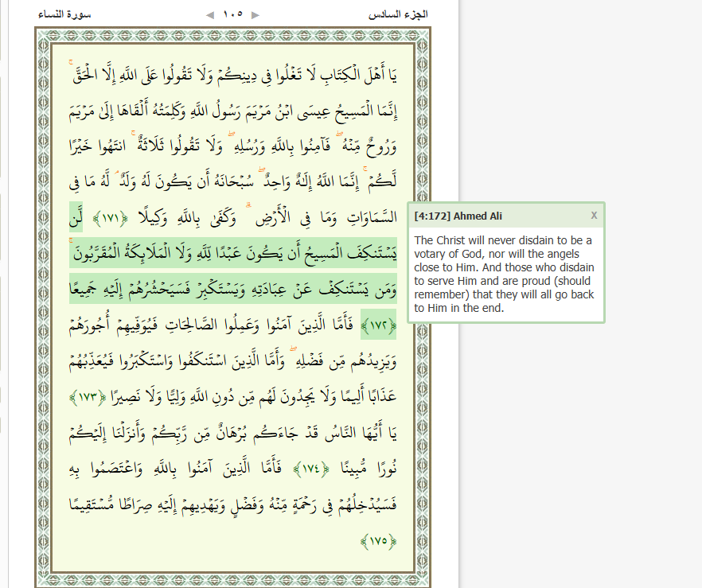Screen dimensions: 702x588
Task: Close the Ahmed Ali translation popup
Action: (594, 216)
